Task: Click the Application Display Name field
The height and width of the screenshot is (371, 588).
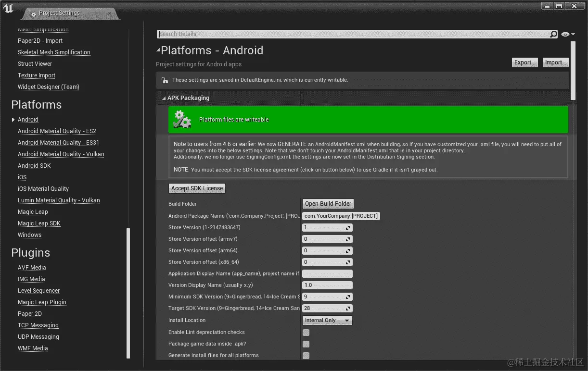Action: pyautogui.click(x=327, y=274)
